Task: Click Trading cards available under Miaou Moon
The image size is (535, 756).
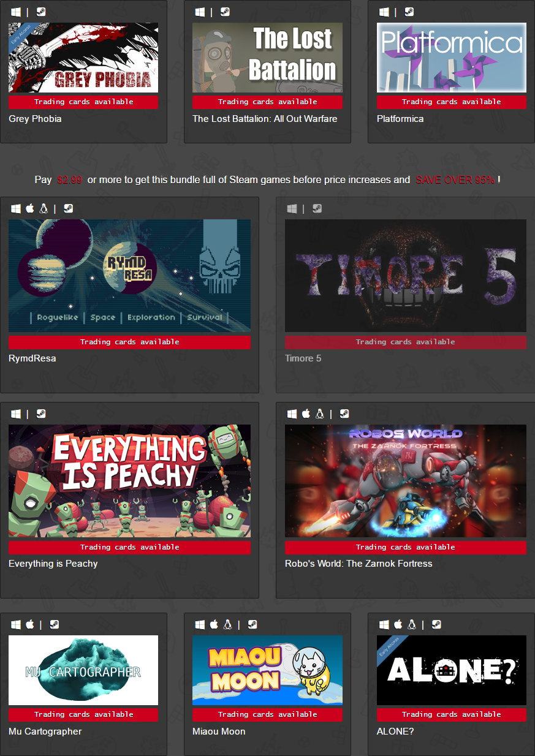Action: click(x=267, y=714)
